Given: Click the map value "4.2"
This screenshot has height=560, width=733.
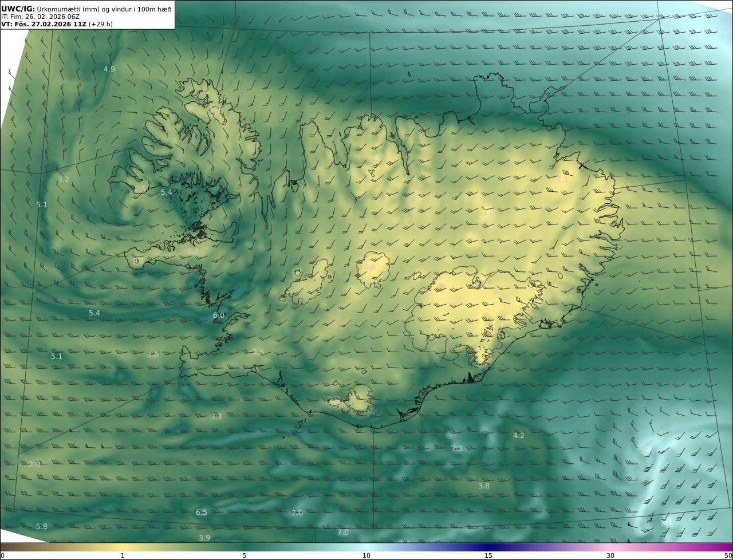Looking at the screenshot, I should [x=518, y=435].
